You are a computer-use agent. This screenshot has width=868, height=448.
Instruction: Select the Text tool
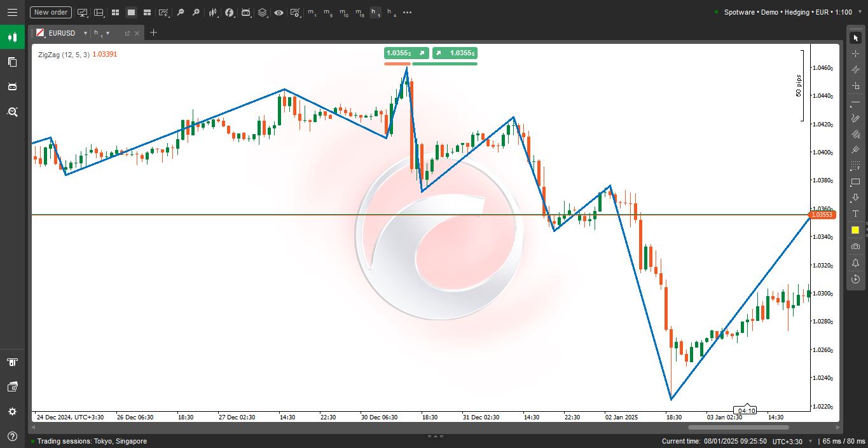(x=855, y=214)
